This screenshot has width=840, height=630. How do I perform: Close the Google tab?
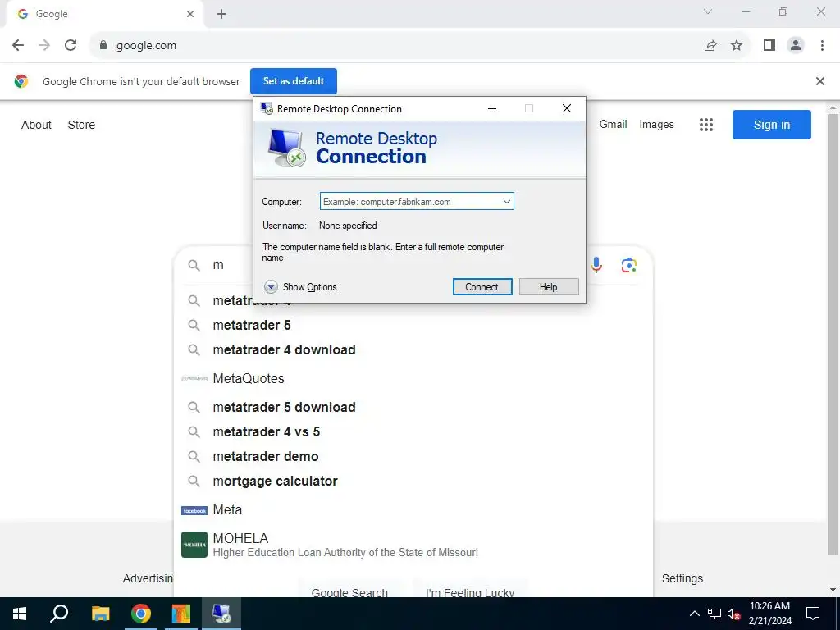pos(190,14)
